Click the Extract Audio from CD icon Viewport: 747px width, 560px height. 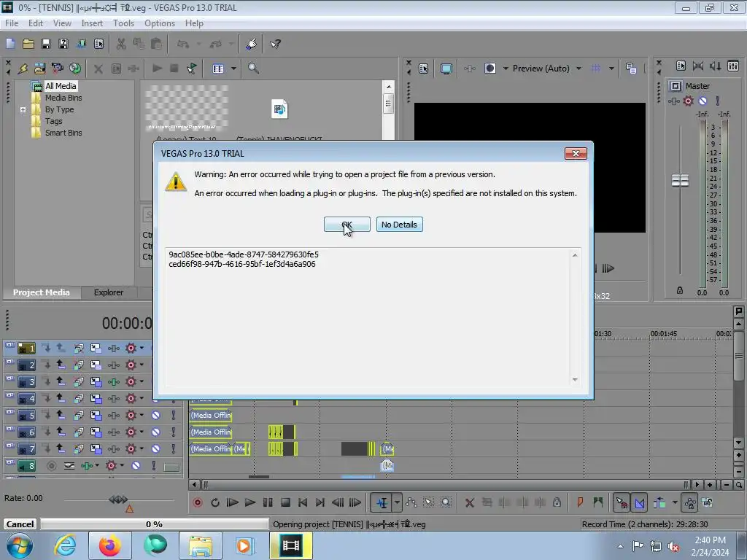click(75, 69)
